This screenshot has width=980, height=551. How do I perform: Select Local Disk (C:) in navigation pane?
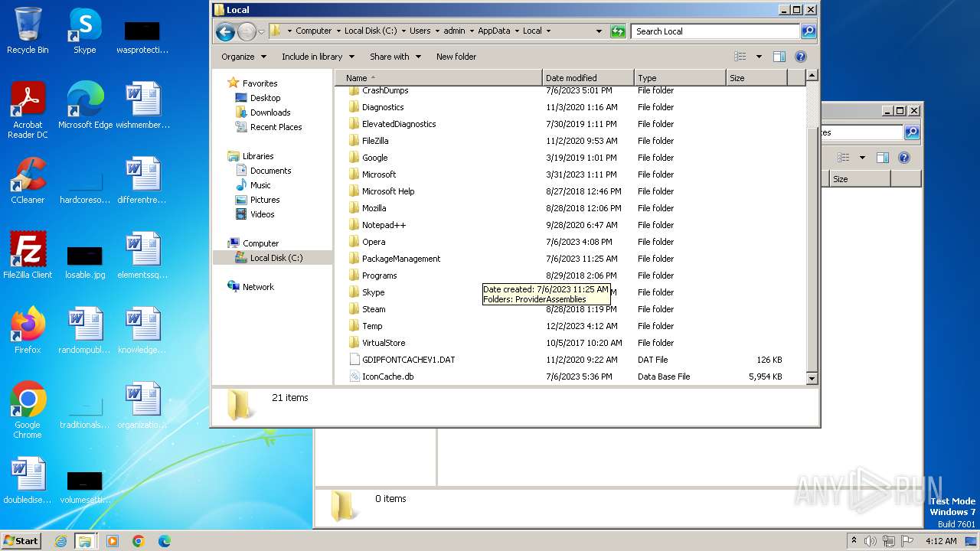(276, 258)
